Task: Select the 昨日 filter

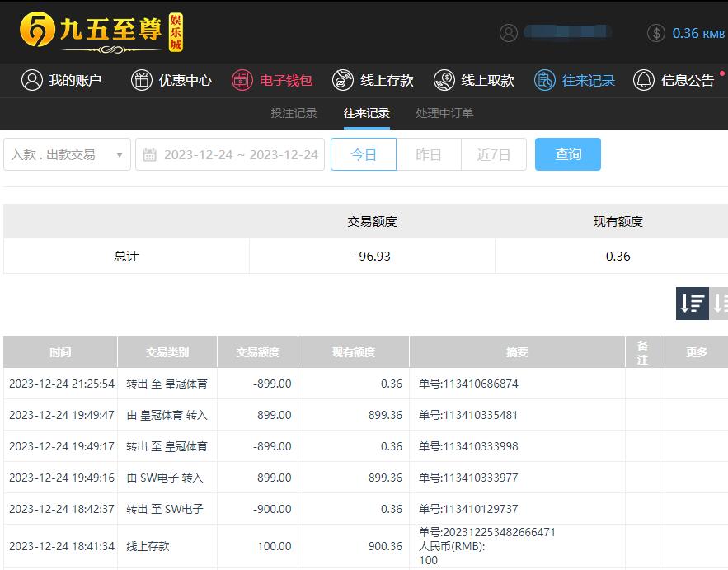Action: click(x=429, y=154)
